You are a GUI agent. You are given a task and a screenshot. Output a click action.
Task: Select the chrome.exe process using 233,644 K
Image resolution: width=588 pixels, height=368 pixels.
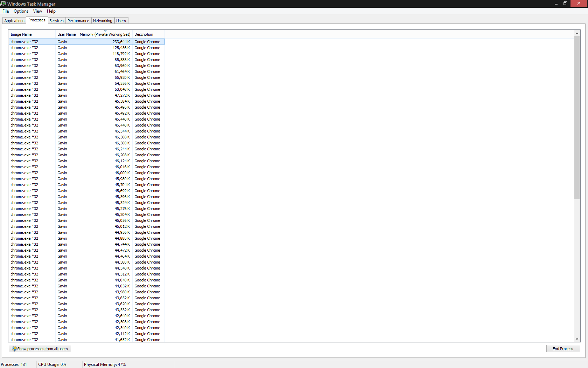[x=86, y=42]
